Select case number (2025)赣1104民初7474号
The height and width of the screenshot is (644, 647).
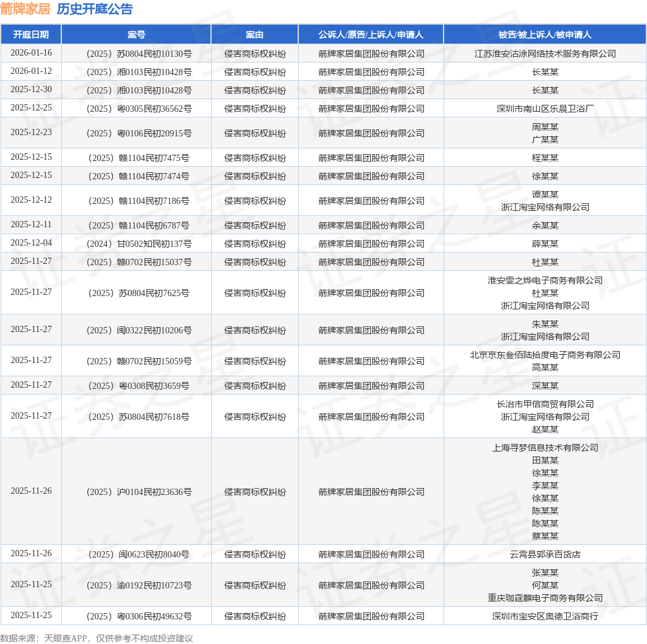point(138,176)
